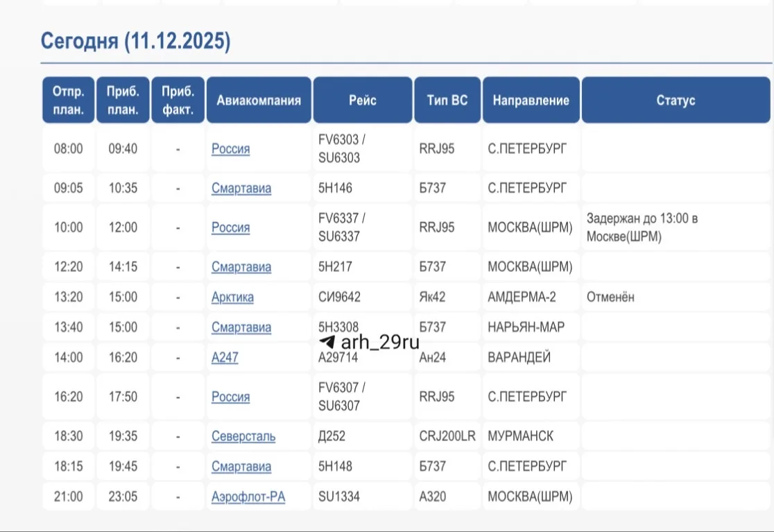Click the Отменён status of Амдерма-2 flight
Viewport: 774px width, 532px height.
coord(610,298)
